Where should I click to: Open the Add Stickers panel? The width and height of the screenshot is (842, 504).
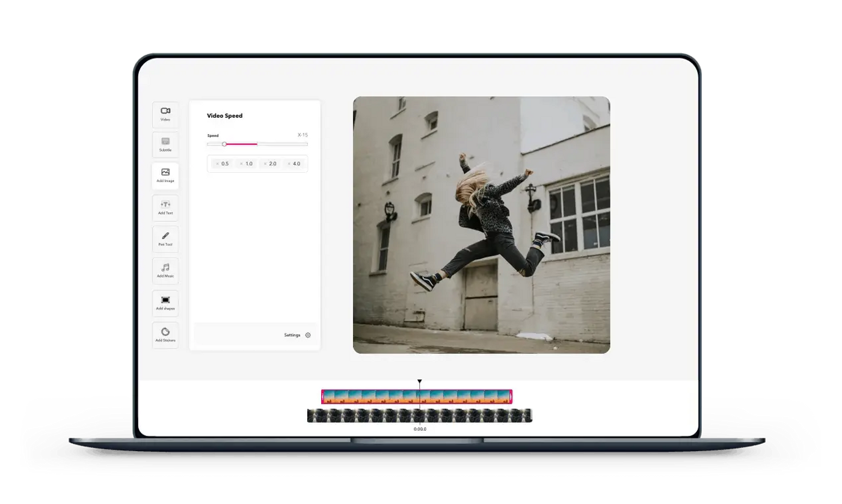click(165, 335)
